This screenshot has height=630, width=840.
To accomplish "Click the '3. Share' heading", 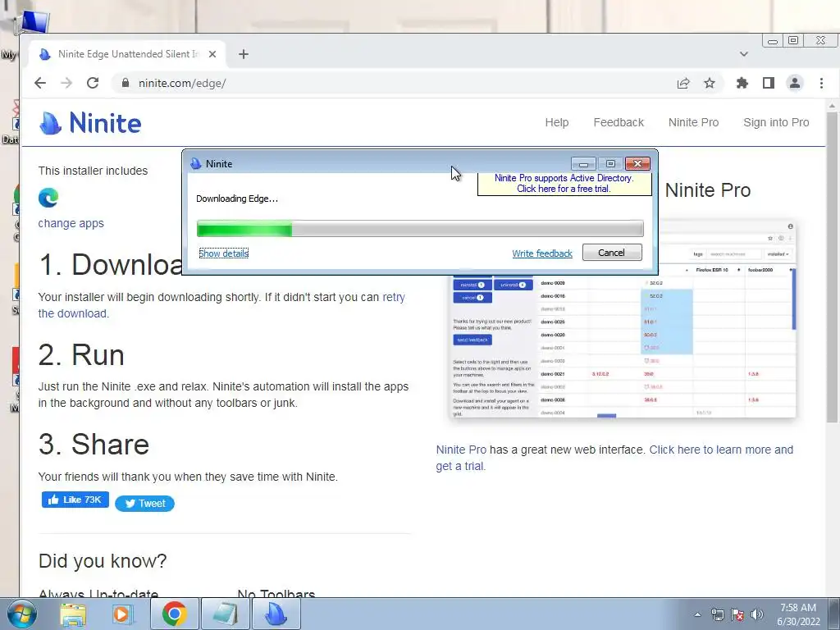I will click(94, 444).
